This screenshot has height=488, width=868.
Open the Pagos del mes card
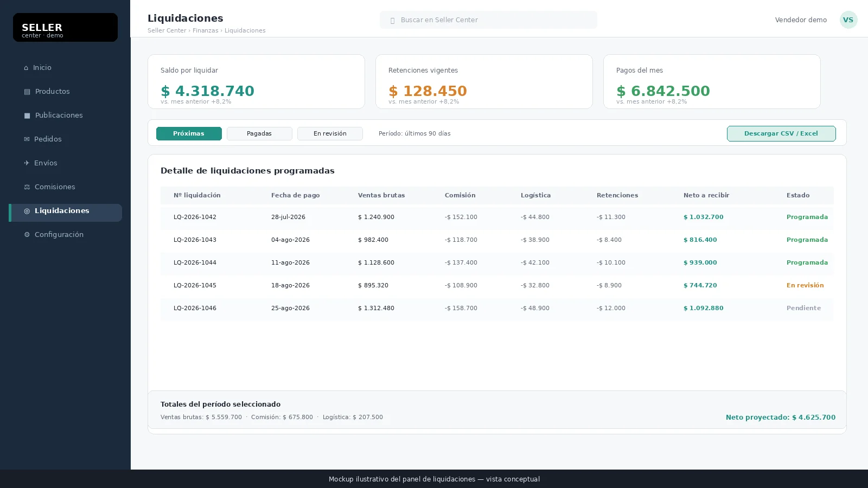point(712,81)
